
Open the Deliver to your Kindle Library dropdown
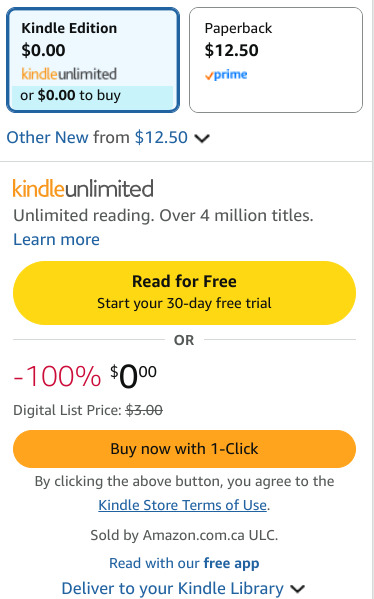click(183, 588)
